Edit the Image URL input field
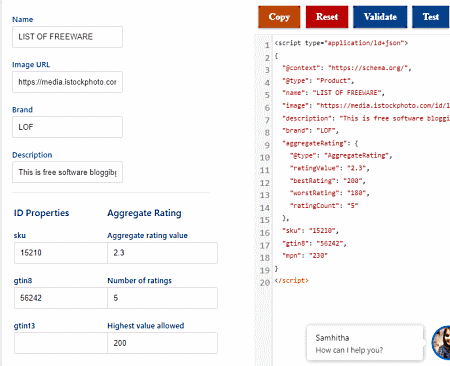Image resolution: width=450 pixels, height=366 pixels. (67, 82)
